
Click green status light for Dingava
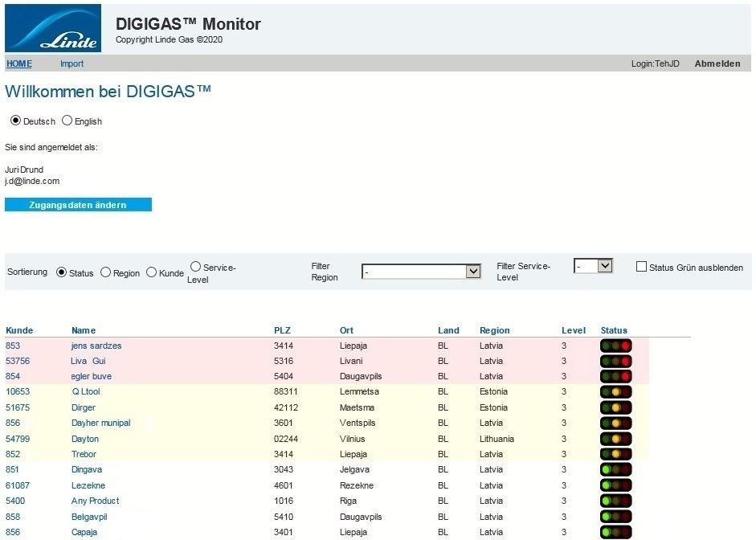tap(607, 470)
